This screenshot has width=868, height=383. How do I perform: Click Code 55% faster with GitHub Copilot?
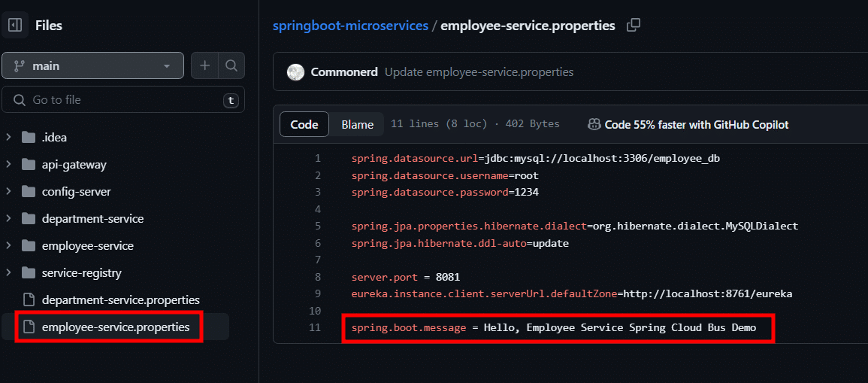(697, 125)
